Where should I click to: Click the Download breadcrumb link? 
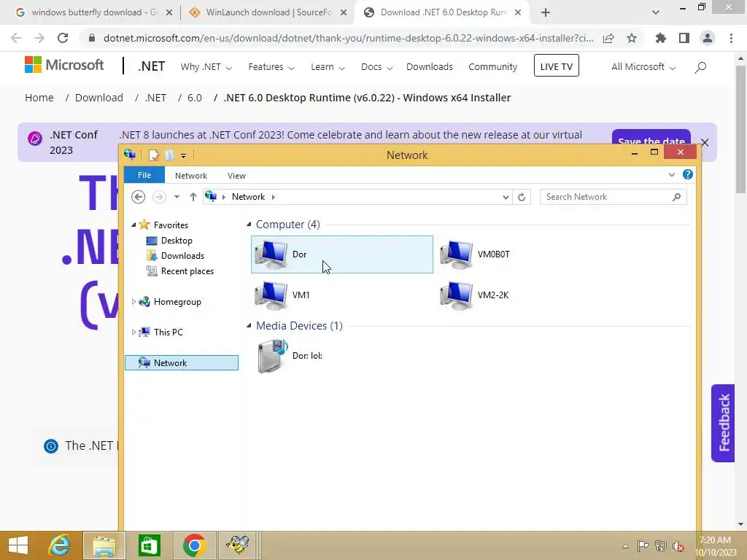pyautogui.click(x=99, y=98)
